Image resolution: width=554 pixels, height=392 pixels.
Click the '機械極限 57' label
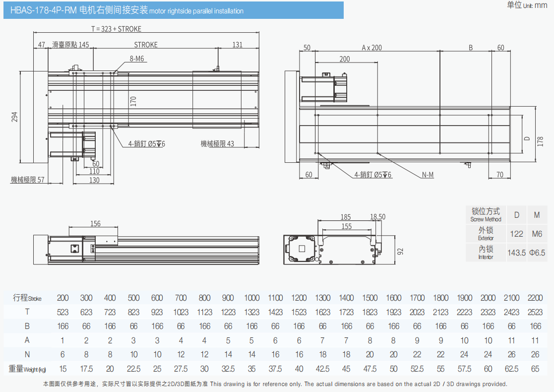[x=28, y=180]
